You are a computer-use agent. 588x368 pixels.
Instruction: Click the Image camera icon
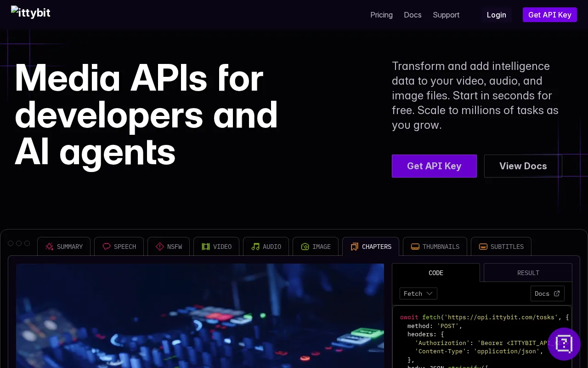click(305, 247)
